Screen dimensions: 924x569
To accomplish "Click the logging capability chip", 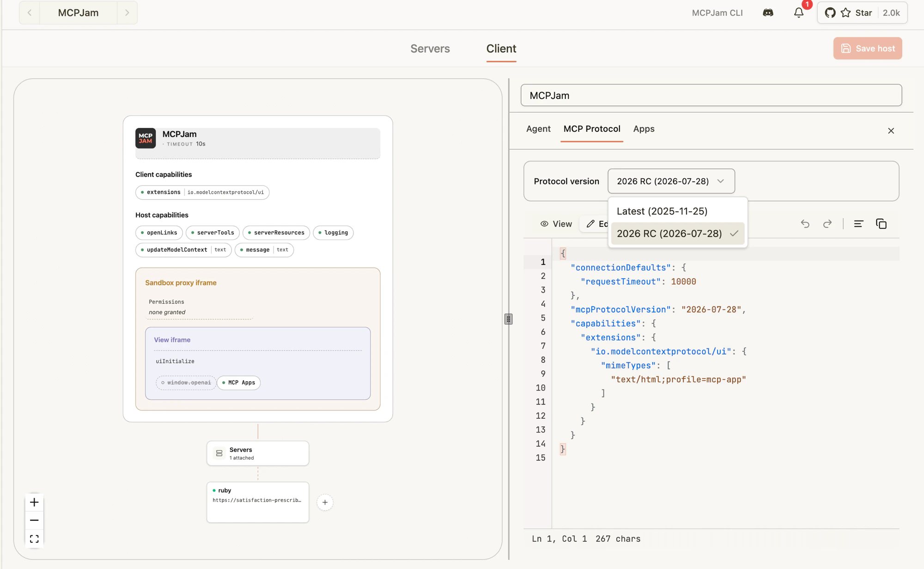I will [x=333, y=232].
